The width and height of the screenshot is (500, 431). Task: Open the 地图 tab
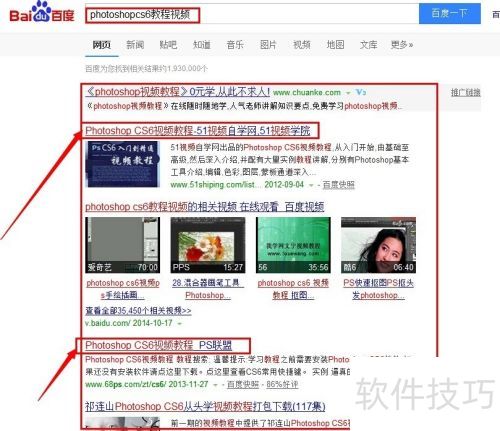click(335, 45)
